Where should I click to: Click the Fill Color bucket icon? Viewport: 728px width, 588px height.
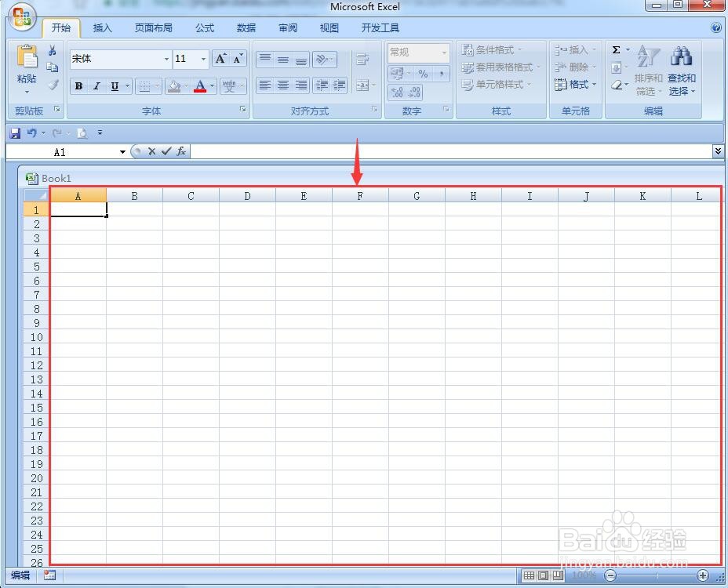pos(174,86)
